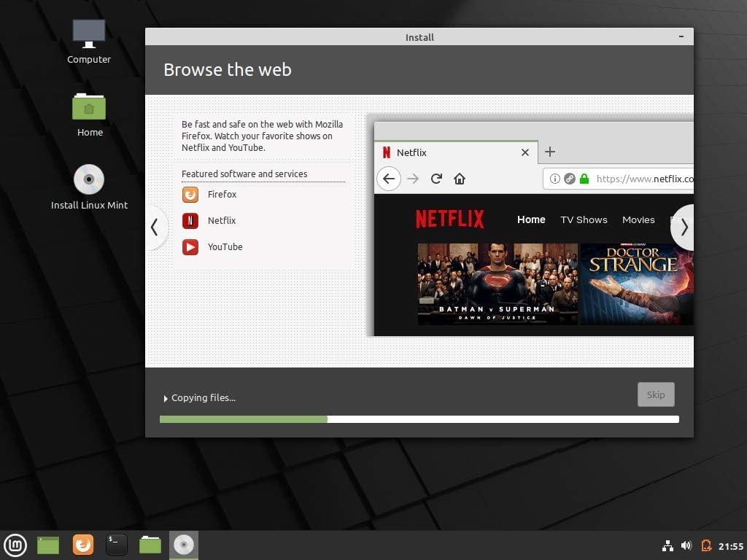Launch the Install Linux Mint disc icon
This screenshot has width=747, height=560.
(x=89, y=187)
